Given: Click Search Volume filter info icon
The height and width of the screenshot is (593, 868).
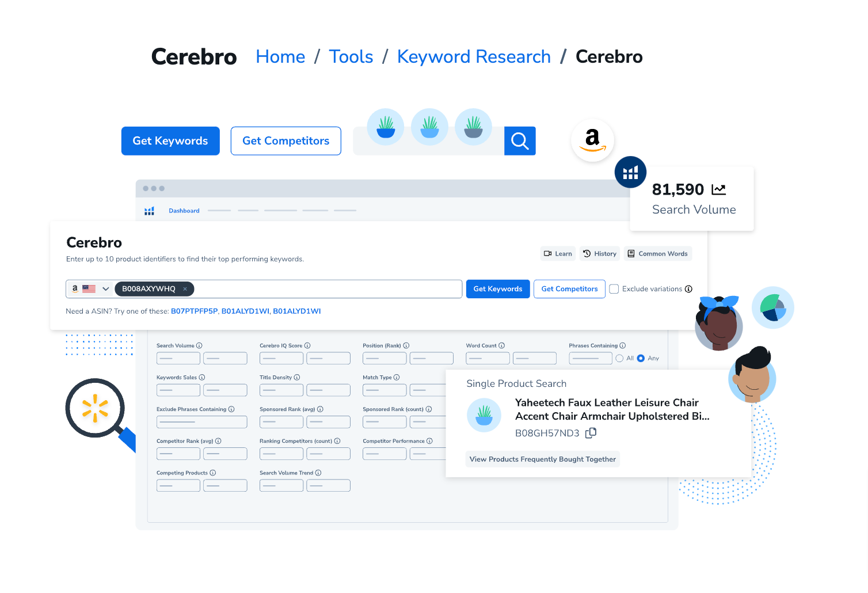Looking at the screenshot, I should [x=199, y=345].
